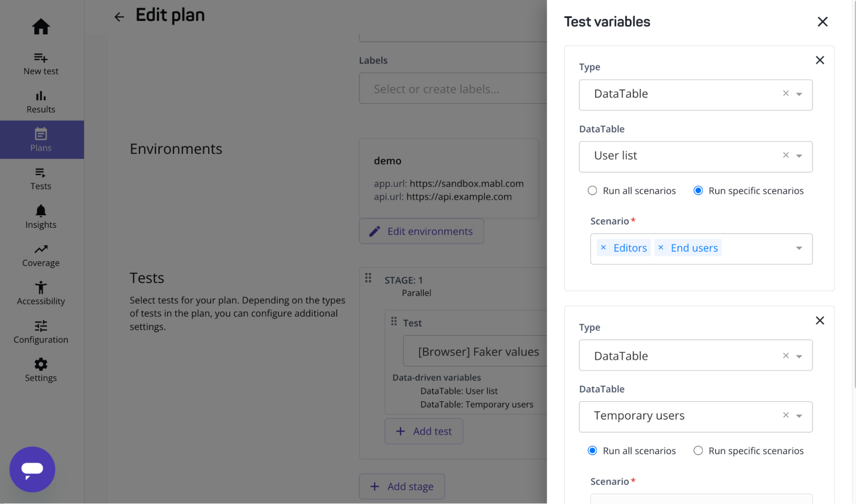
Task: Expand the Scenario dropdown with Editors tag
Action: (x=799, y=248)
